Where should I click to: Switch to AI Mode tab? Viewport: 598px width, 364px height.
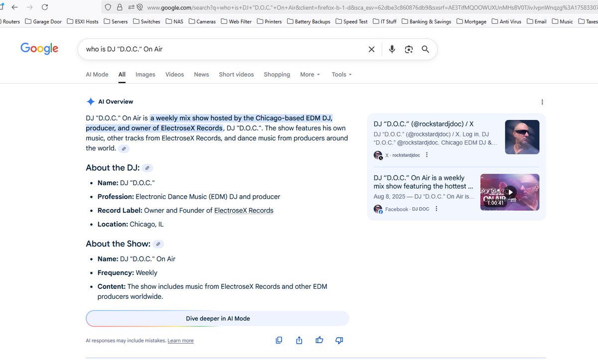point(97,74)
